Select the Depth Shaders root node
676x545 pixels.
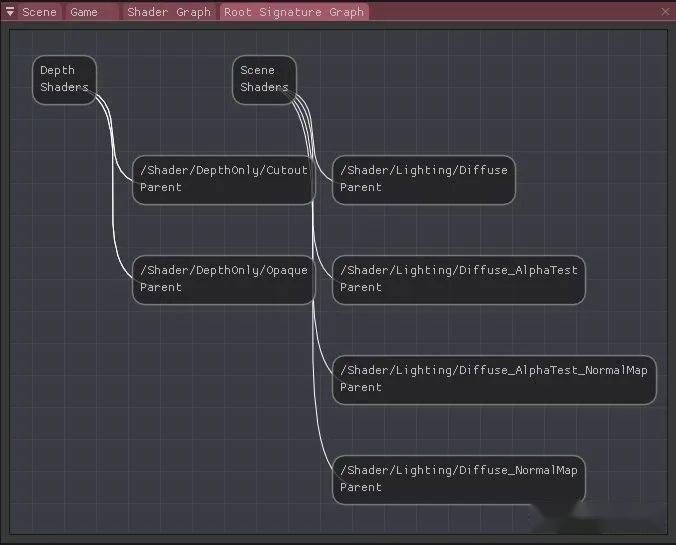[x=64, y=79]
